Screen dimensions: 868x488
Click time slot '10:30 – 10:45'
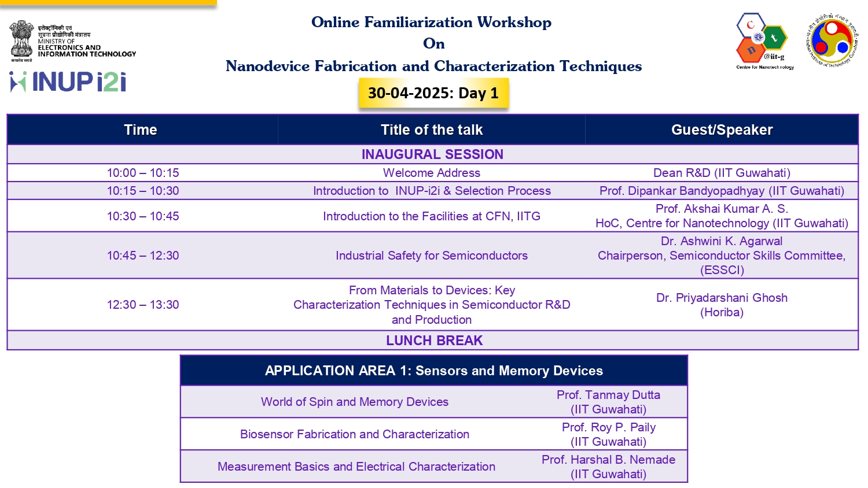(x=143, y=216)
